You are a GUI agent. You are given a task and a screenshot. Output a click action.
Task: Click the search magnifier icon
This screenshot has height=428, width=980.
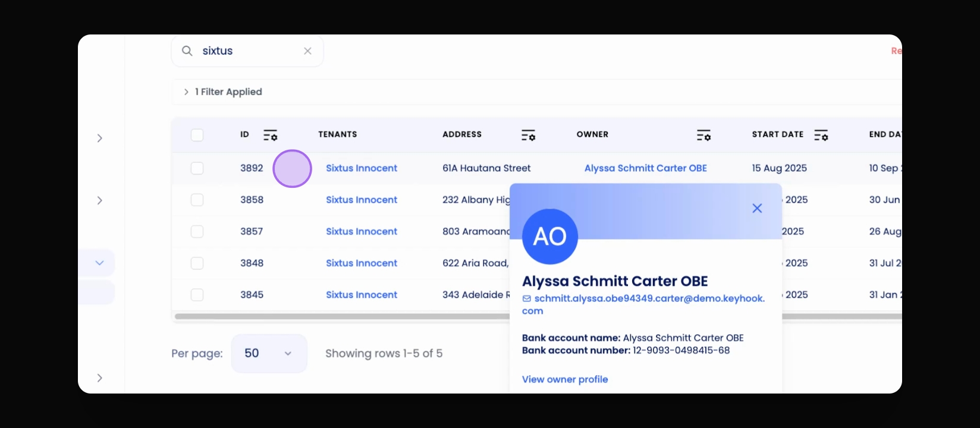click(x=187, y=51)
